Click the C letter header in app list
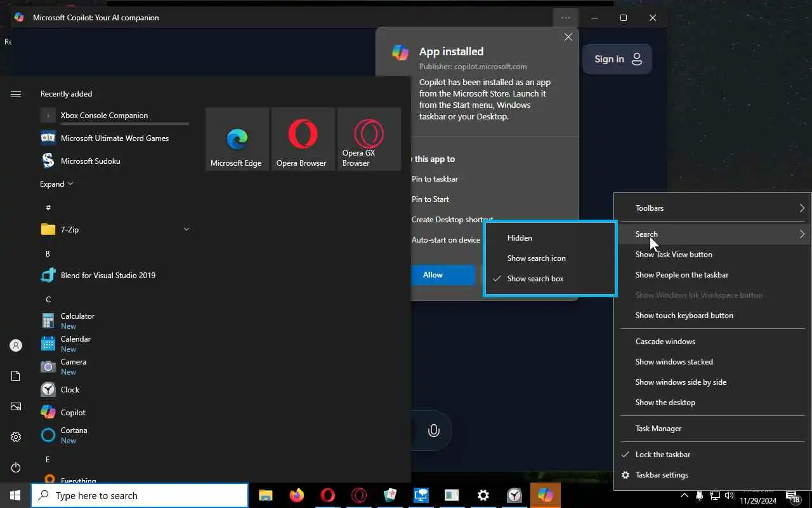The height and width of the screenshot is (508, 812). pos(49,299)
